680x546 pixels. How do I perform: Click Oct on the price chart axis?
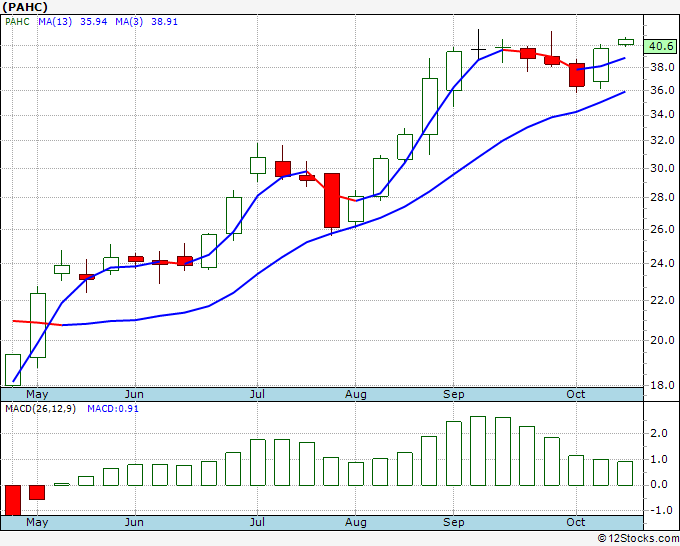576,395
